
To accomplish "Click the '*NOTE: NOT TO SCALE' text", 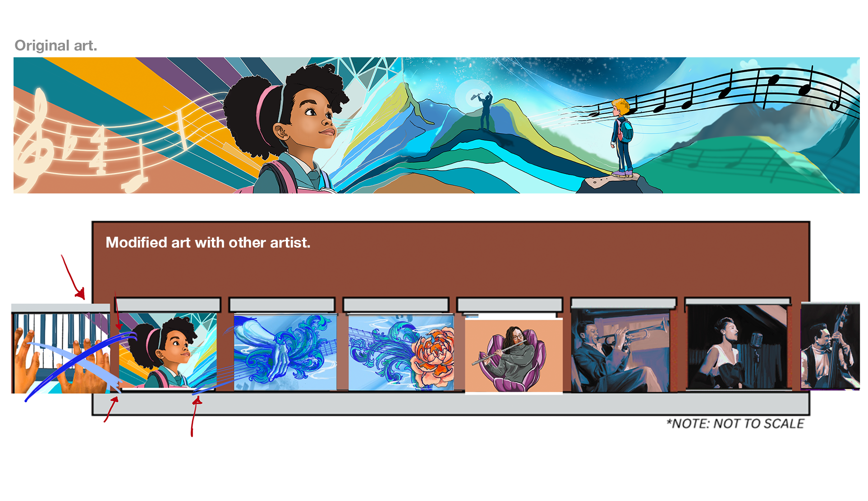I will click(735, 423).
